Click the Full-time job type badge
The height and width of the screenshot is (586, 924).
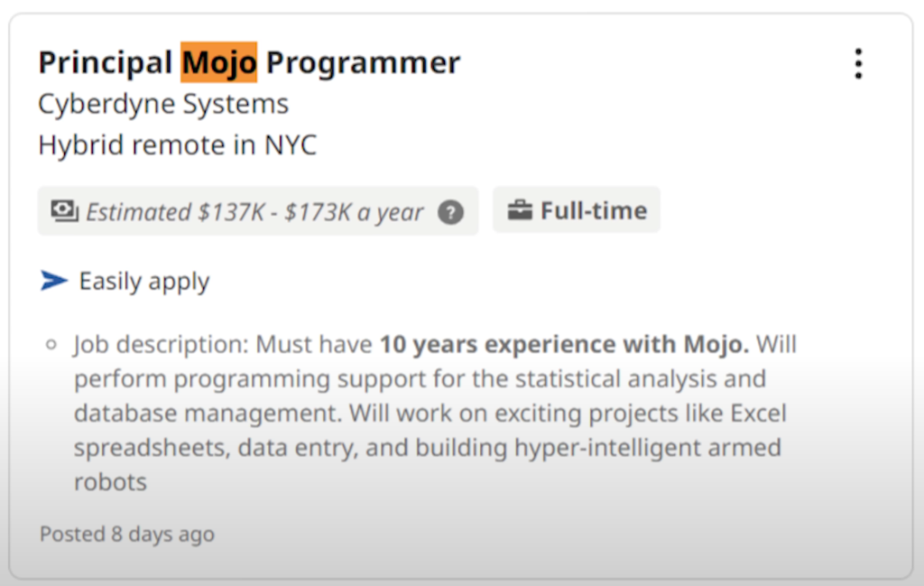pyautogui.click(x=577, y=209)
